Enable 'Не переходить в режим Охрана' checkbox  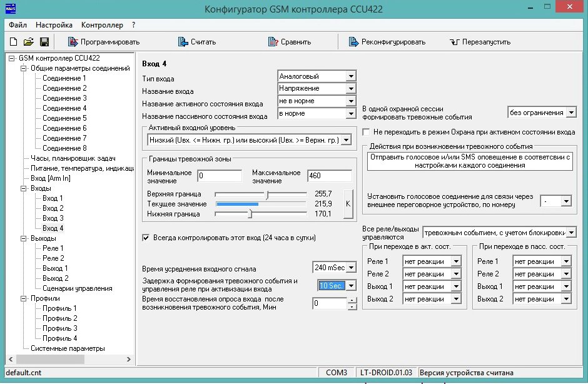[x=367, y=133]
